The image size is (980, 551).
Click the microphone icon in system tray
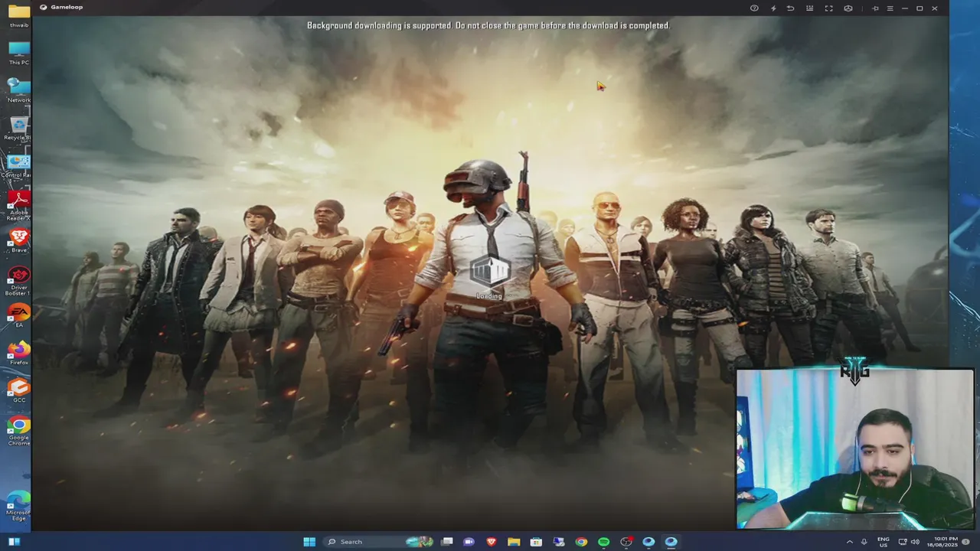[864, 542]
